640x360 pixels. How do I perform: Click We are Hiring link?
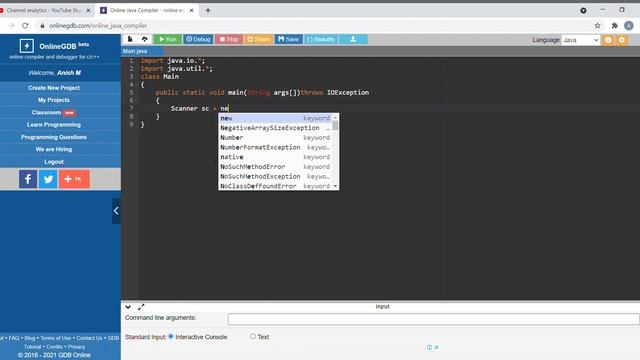coord(54,149)
